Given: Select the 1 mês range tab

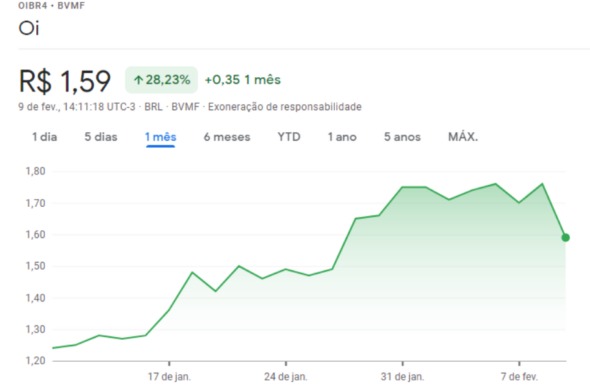Looking at the screenshot, I should 161,137.
